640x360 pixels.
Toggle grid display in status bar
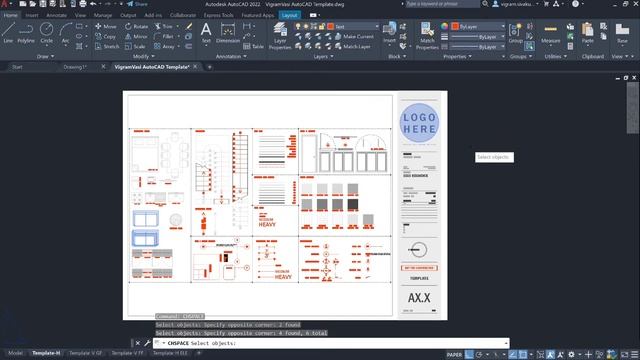[x=469, y=355]
